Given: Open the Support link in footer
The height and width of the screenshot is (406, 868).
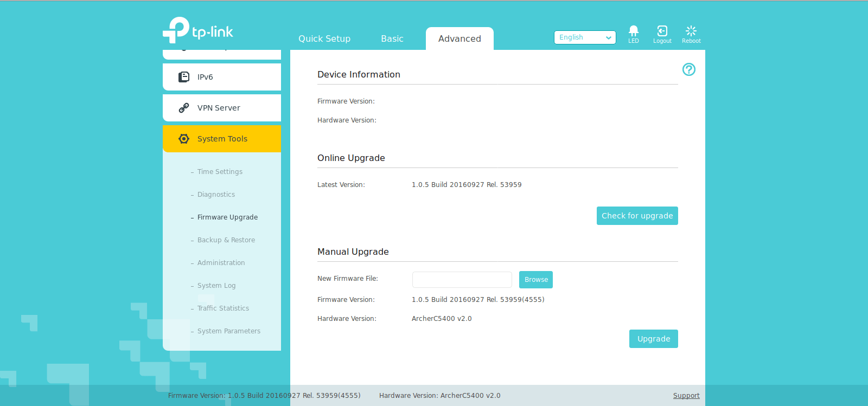Looking at the screenshot, I should pos(686,396).
